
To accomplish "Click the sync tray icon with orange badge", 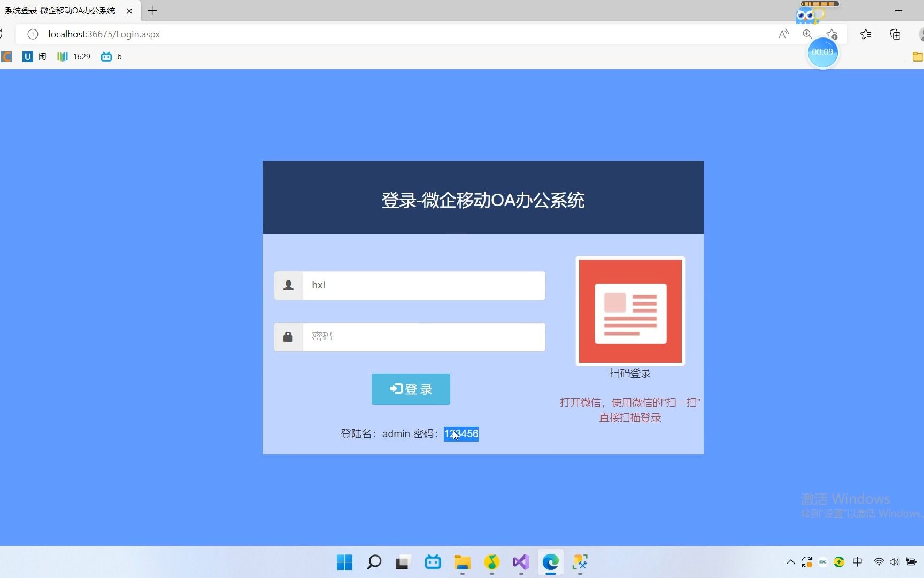I will click(807, 562).
